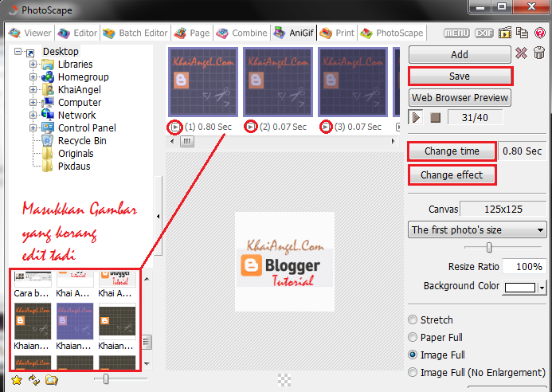Click the thumbnail list scroll up arrow

tap(147, 279)
